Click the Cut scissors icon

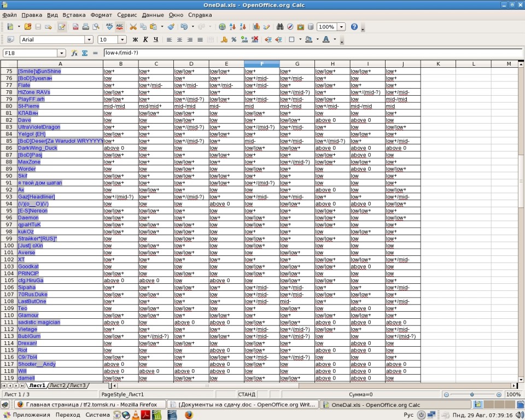point(133,27)
